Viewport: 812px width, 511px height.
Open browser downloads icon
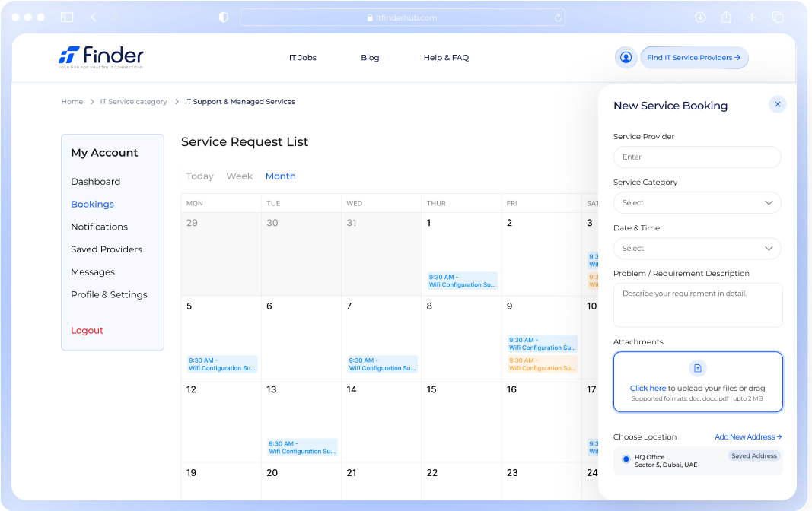[x=700, y=17]
